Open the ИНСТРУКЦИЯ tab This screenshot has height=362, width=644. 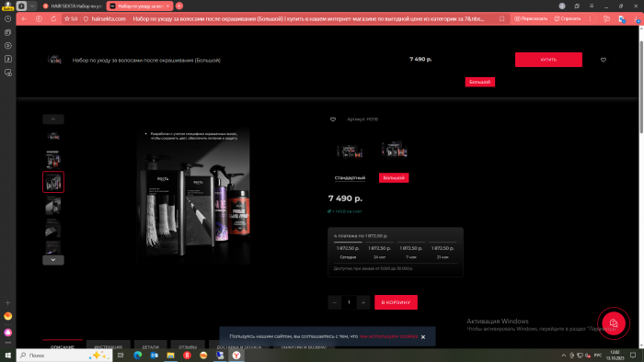pyautogui.click(x=109, y=345)
